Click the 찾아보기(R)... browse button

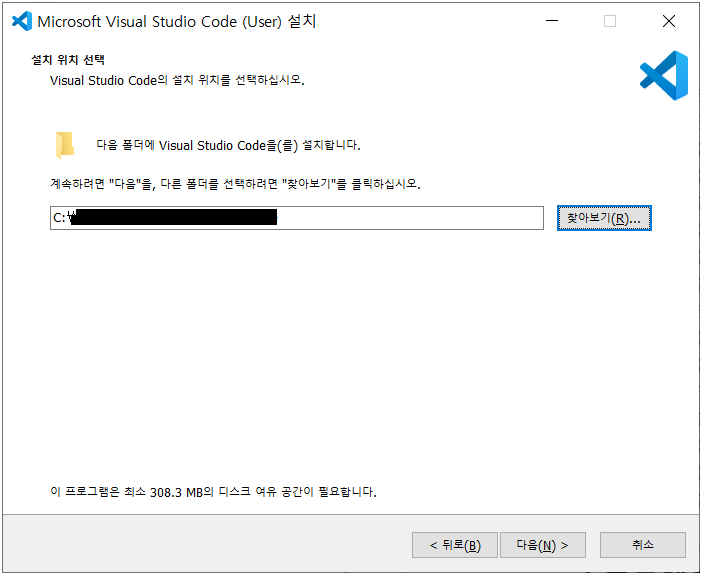pos(604,218)
